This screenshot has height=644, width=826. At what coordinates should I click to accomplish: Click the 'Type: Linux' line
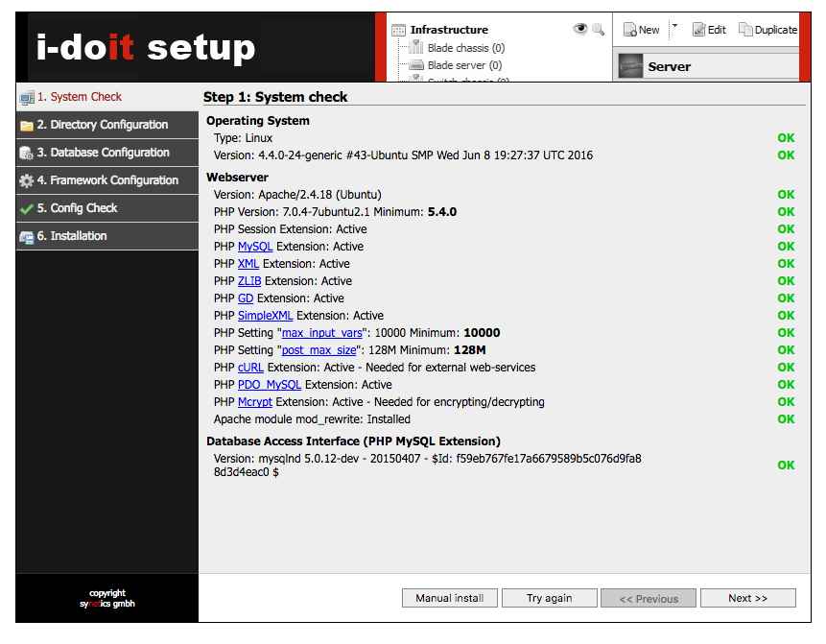pos(243,138)
